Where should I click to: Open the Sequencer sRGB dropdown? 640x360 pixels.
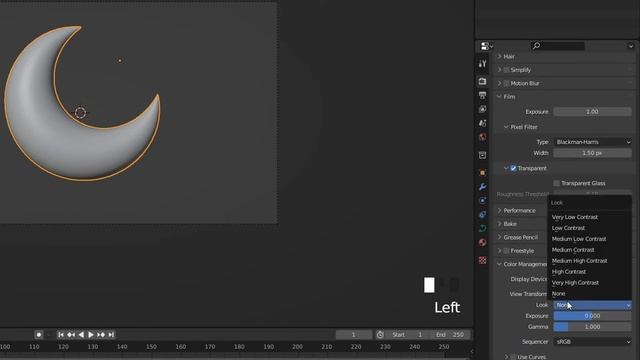pos(593,342)
